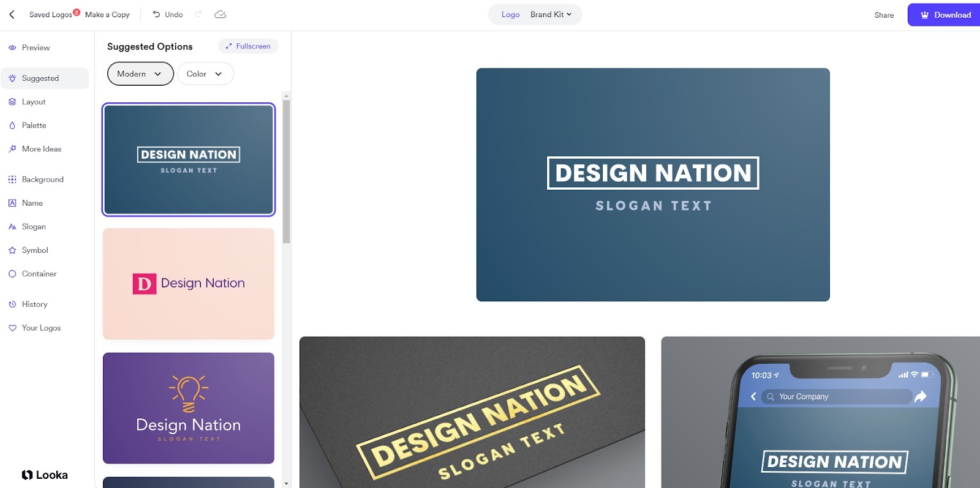Click the Palette droplet icon
Image resolution: width=980 pixels, height=488 pixels.
12,126
